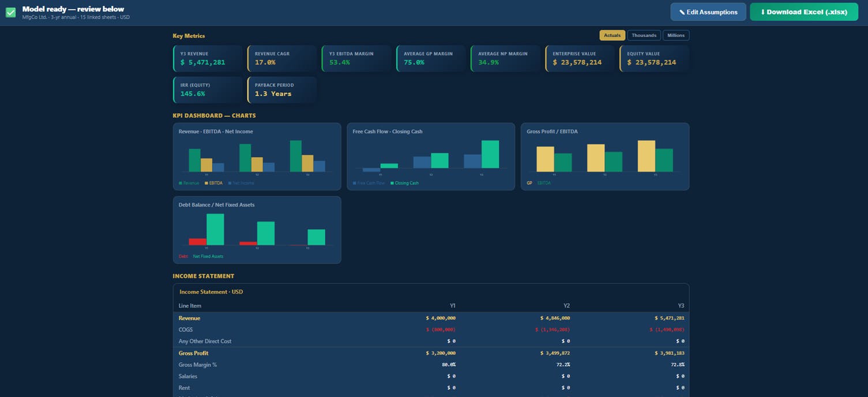Image resolution: width=868 pixels, height=397 pixels.
Task: Select the Salaries row label
Action: point(188,376)
